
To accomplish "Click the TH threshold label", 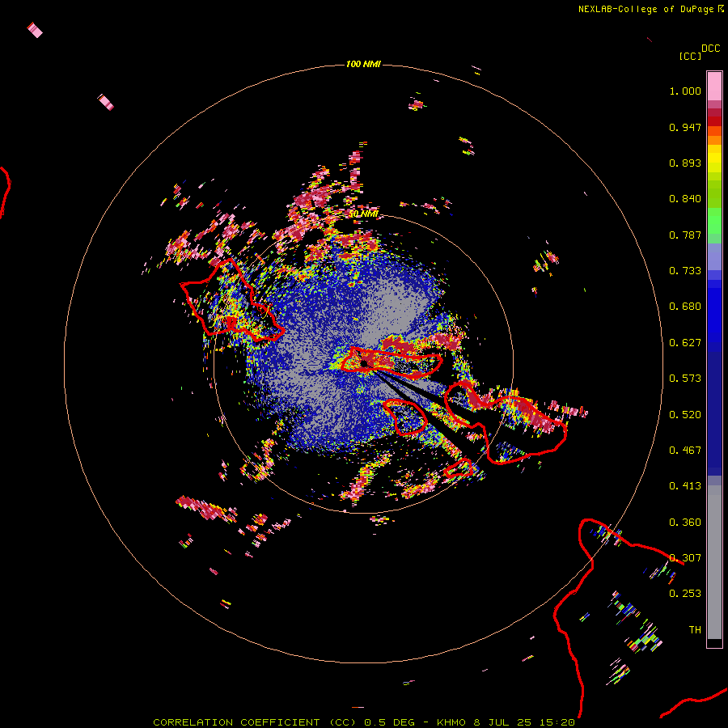I will 695,630.
